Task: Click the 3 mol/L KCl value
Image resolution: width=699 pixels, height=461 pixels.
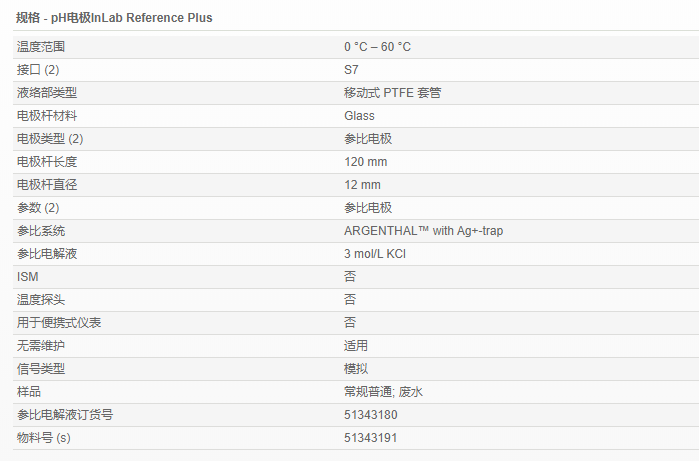Action: [374, 254]
